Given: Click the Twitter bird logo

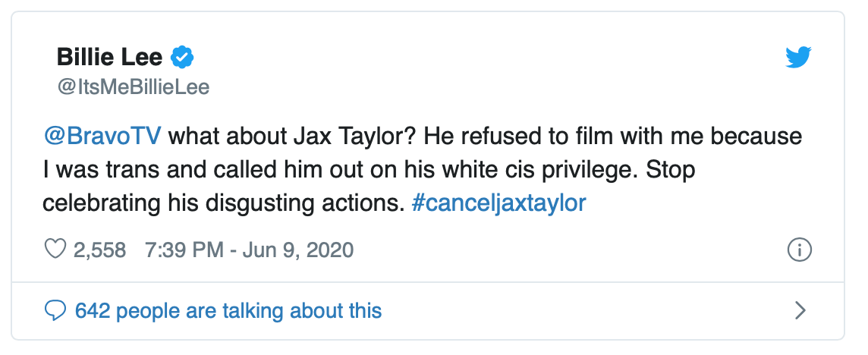Looking at the screenshot, I should [x=798, y=57].
